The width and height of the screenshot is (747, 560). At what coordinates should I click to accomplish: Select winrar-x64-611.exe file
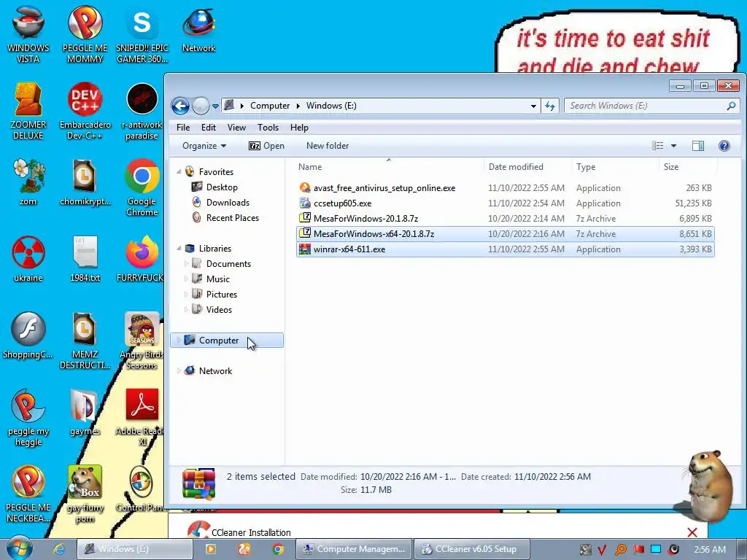point(505,249)
